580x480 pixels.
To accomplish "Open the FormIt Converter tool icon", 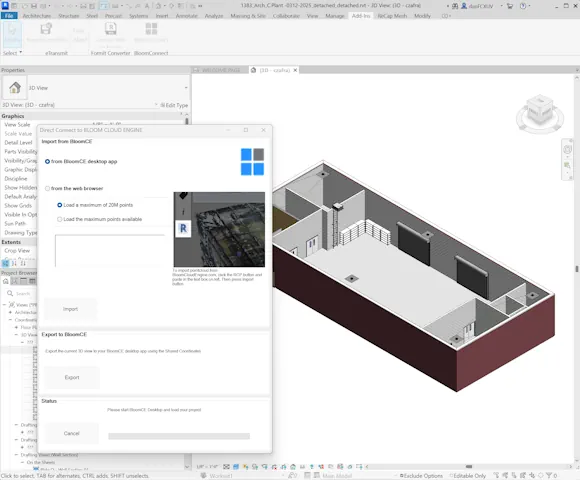I will click(x=111, y=29).
